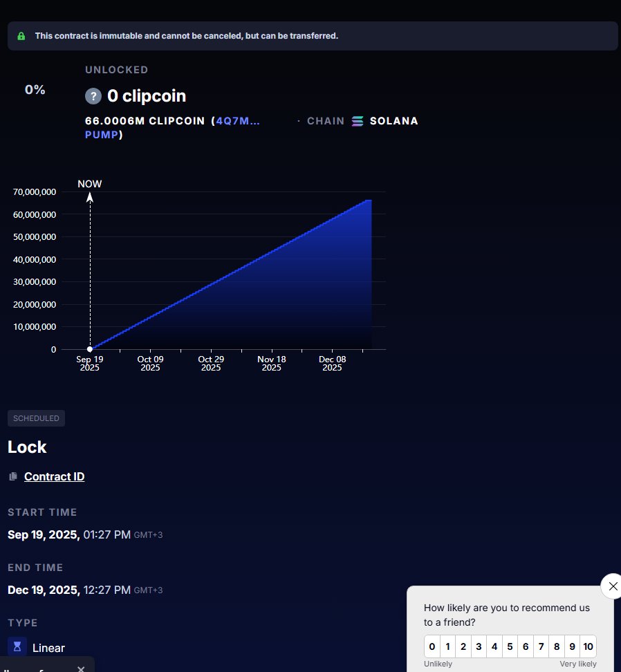This screenshot has width=621, height=672.
Task: Rate 9 in recommendation survey
Action: coord(572,646)
